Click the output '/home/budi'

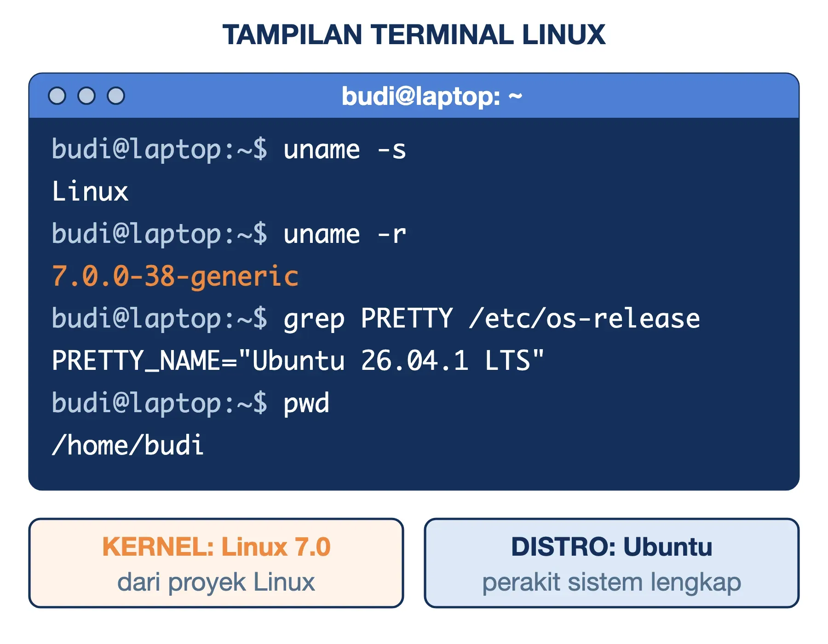tap(128, 445)
